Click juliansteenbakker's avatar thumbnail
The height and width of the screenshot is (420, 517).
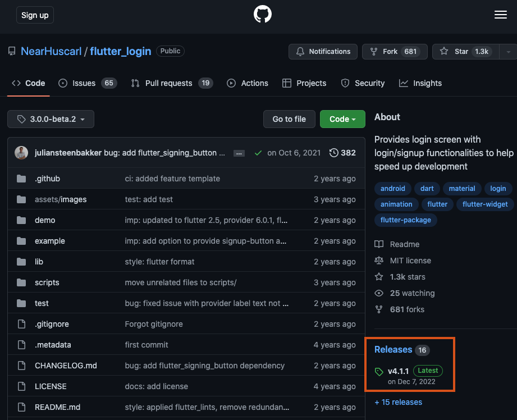21,153
